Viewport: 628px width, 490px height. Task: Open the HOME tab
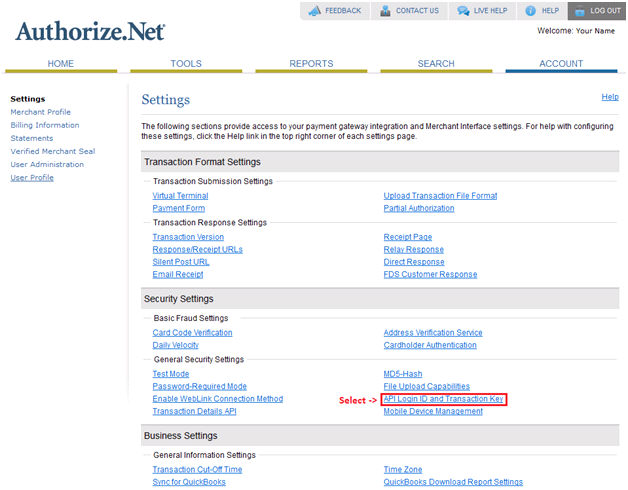[61, 64]
